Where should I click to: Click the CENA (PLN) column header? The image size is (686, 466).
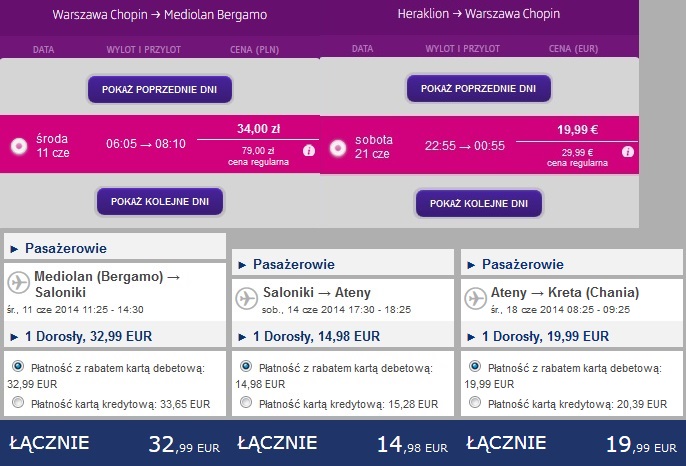[255, 49]
